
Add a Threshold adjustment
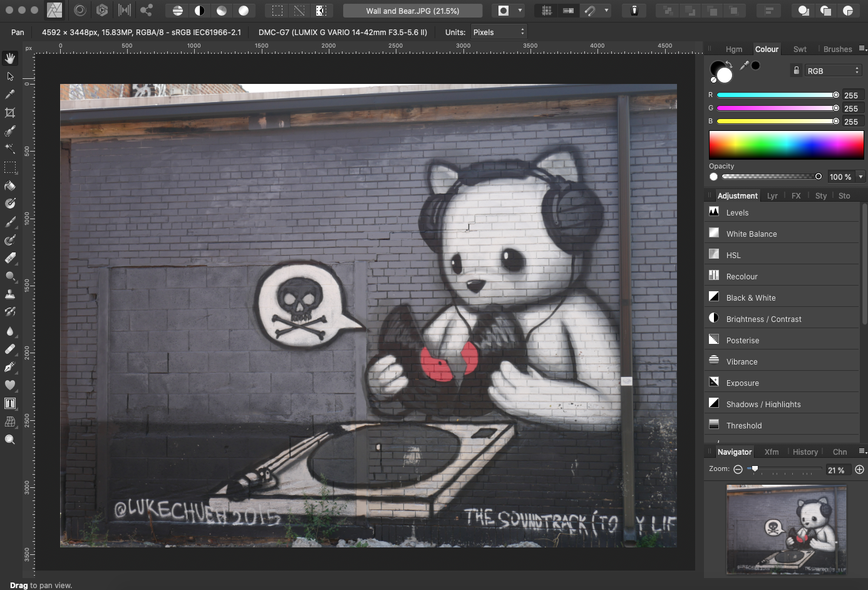(782, 425)
